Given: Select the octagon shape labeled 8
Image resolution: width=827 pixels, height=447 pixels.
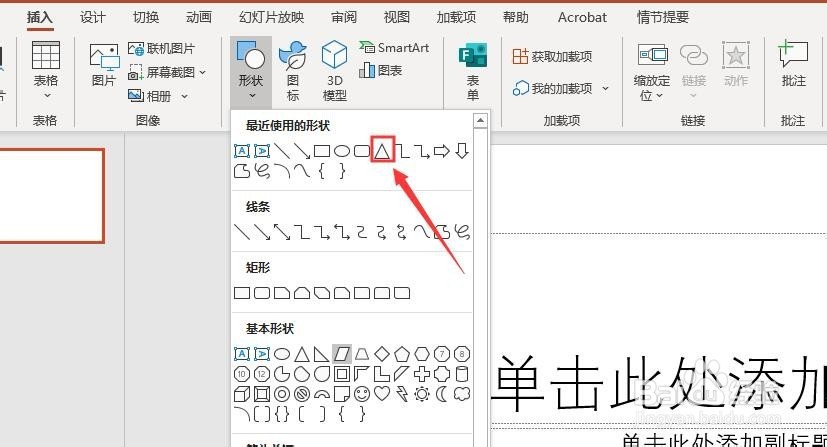Looking at the screenshot, I should [462, 354].
